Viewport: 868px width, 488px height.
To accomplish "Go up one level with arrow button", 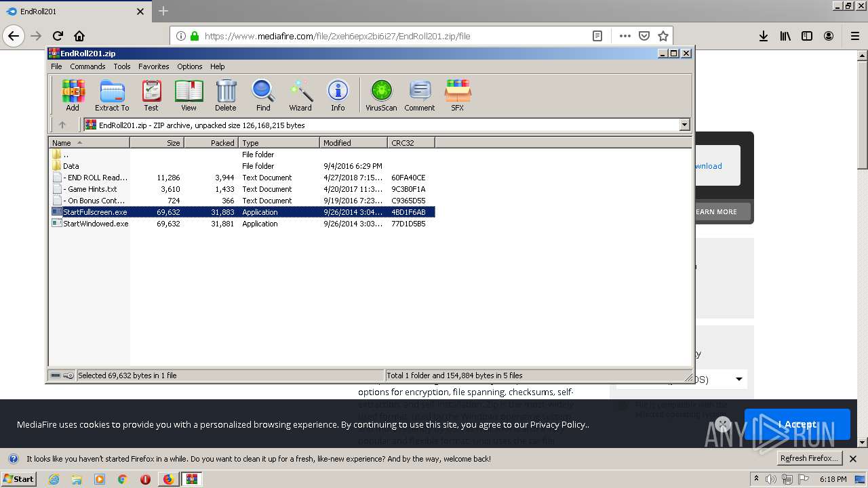I will pos(62,125).
